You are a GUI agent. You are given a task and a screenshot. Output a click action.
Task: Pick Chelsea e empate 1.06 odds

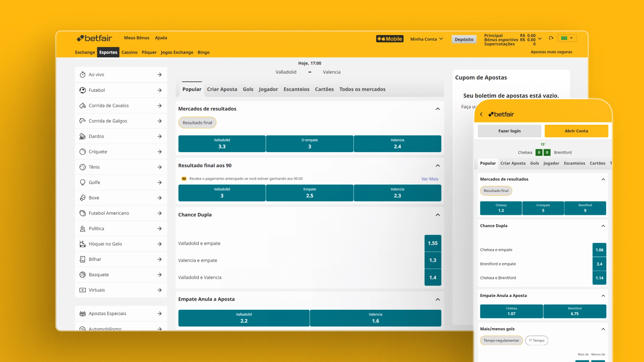pos(599,250)
